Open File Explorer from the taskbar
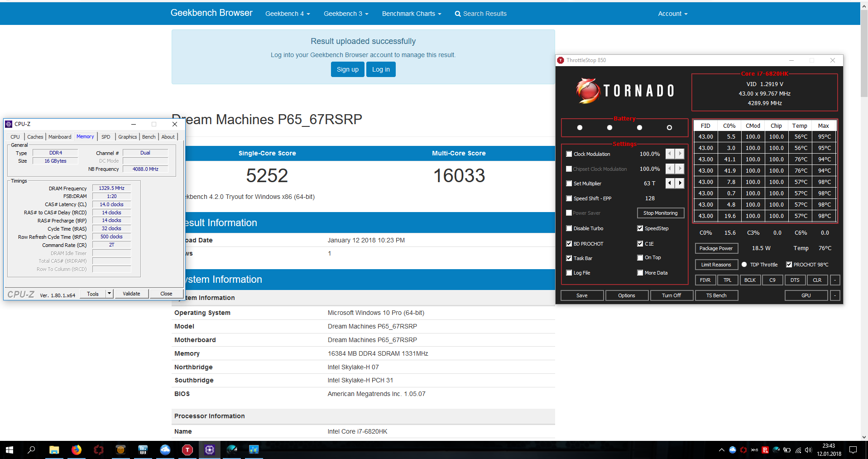Viewport: 868px width, 459px height. pyautogui.click(x=54, y=449)
